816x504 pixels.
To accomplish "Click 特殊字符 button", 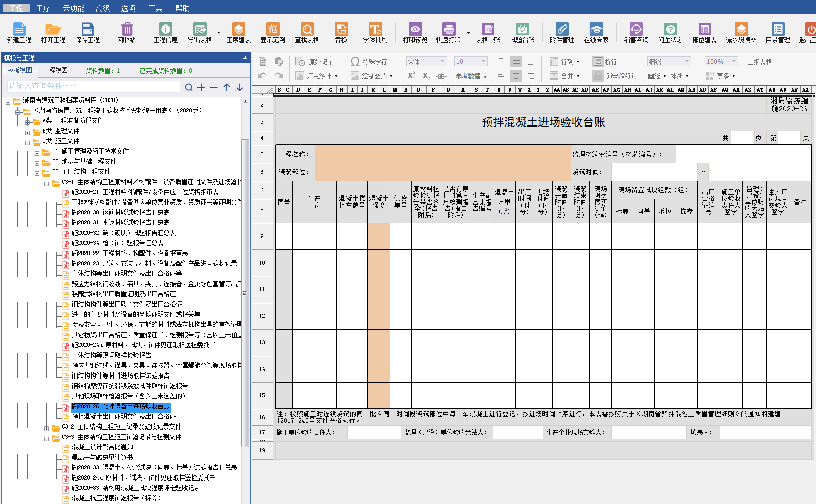I will pos(369,62).
